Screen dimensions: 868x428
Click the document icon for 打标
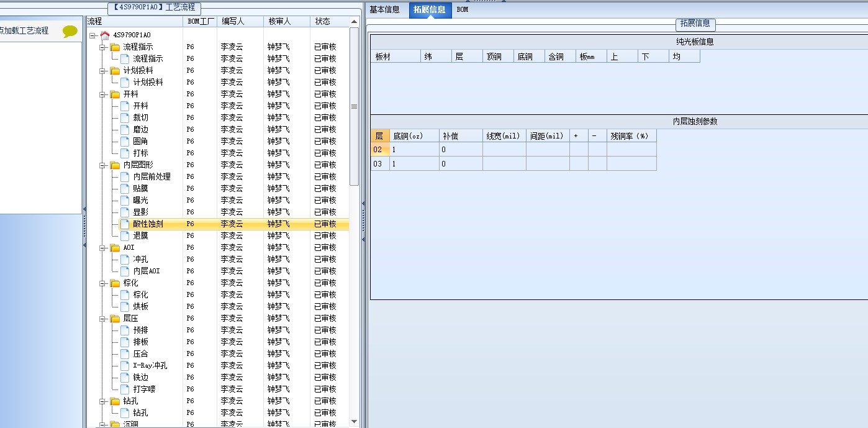point(125,153)
